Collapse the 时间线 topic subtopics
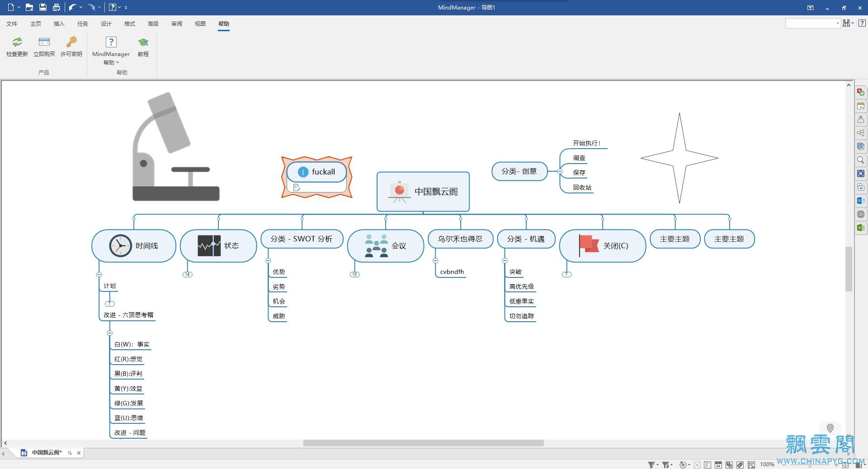The image size is (868, 469). point(99,274)
